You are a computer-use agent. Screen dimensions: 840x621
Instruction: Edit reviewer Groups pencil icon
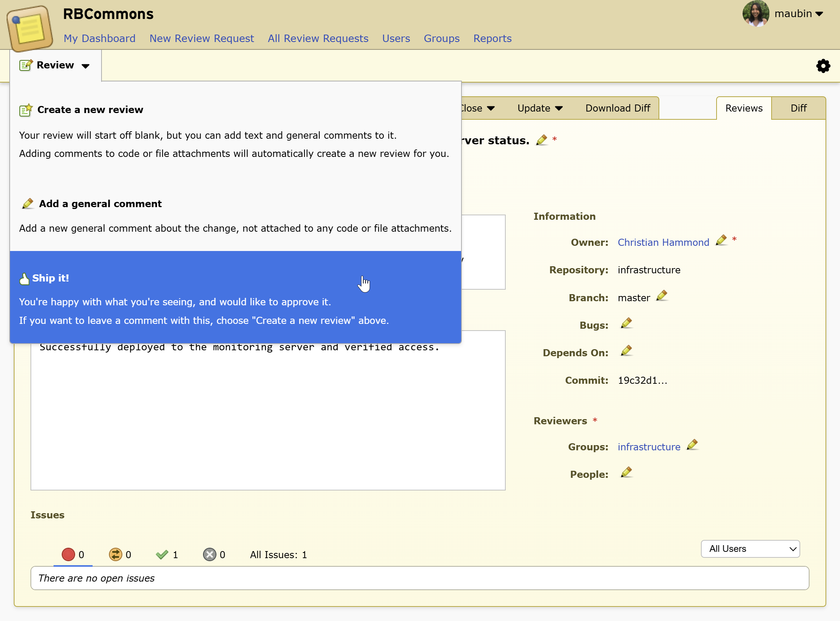[x=692, y=445]
